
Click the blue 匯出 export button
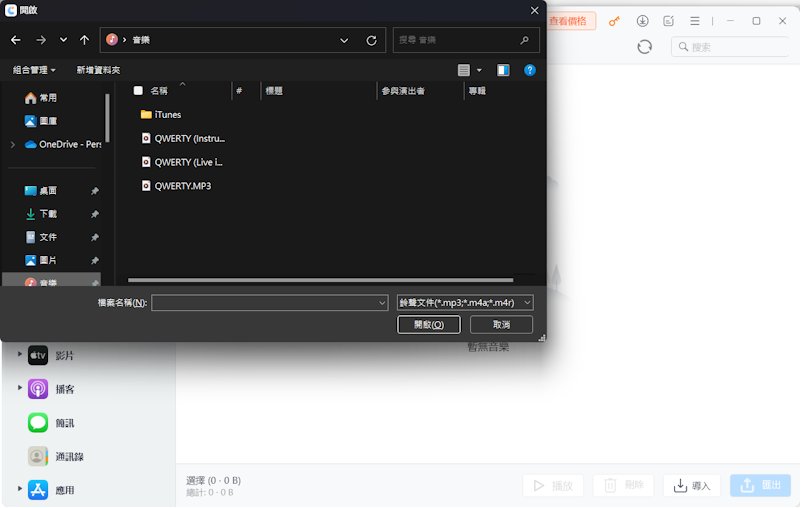(761, 486)
